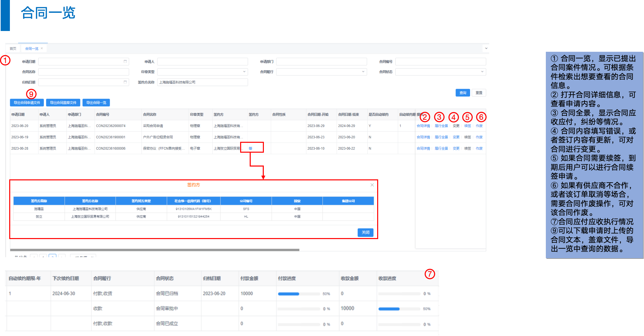Close the 签约方 dialog with the X icon

(x=372, y=185)
